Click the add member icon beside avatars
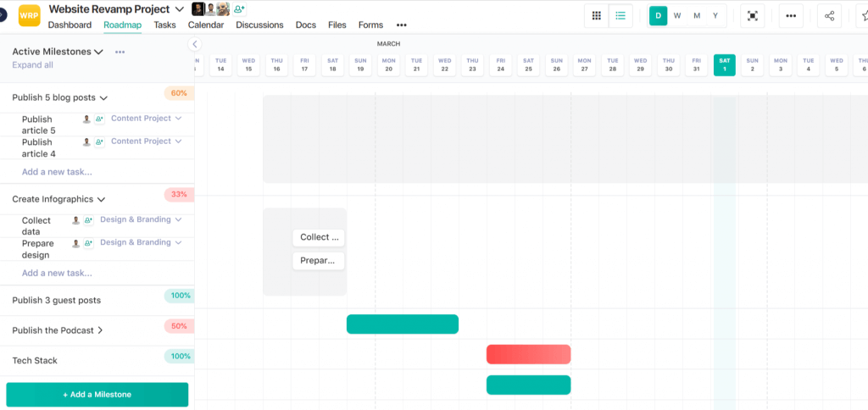The image size is (868, 410). tap(239, 8)
